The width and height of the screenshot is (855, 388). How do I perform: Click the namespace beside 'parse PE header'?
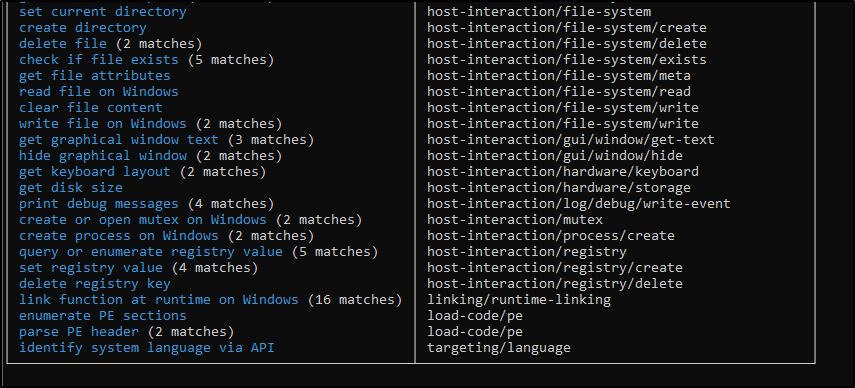pyautogui.click(x=475, y=332)
